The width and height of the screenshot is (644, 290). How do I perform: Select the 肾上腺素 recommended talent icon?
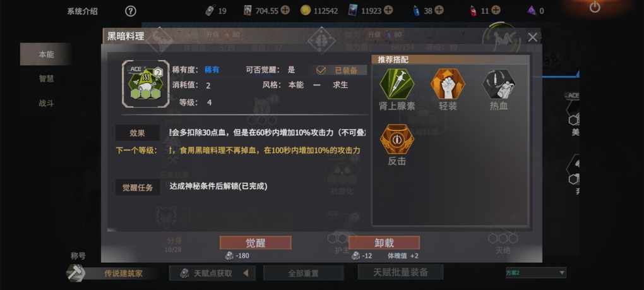tap(397, 84)
